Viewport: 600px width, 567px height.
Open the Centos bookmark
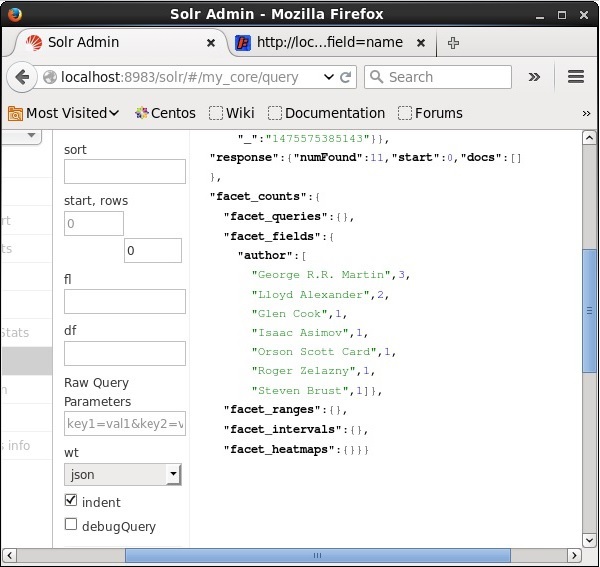(164, 113)
